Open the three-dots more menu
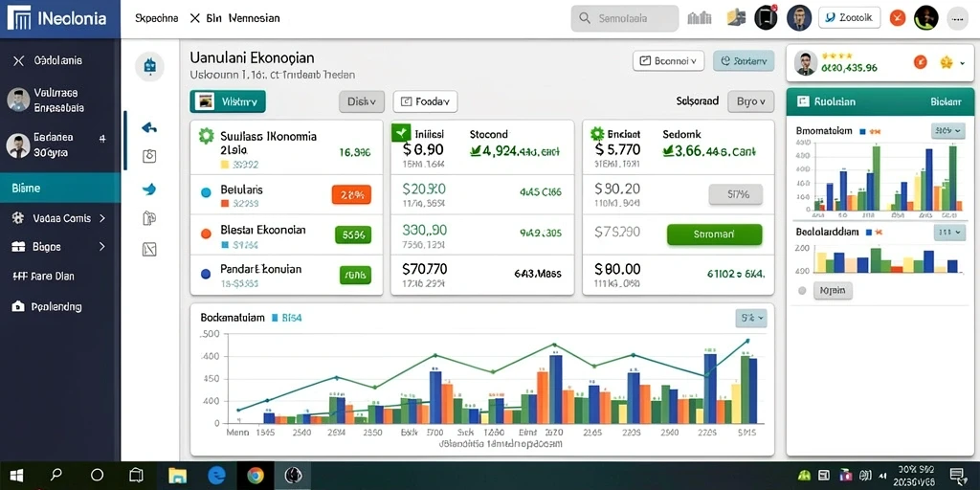 click(x=957, y=19)
